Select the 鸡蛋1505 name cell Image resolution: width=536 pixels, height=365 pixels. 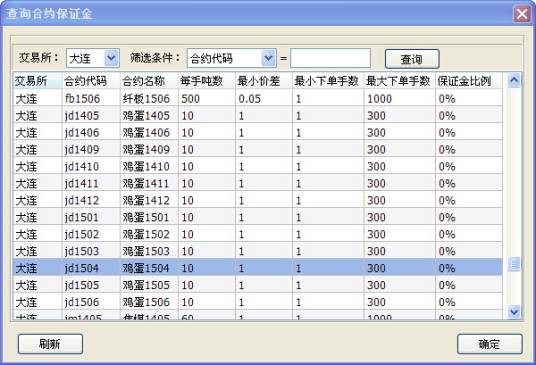pos(149,285)
